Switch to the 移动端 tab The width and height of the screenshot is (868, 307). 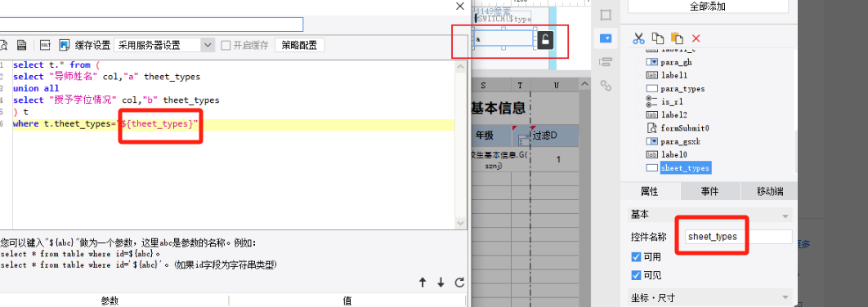pos(769,191)
